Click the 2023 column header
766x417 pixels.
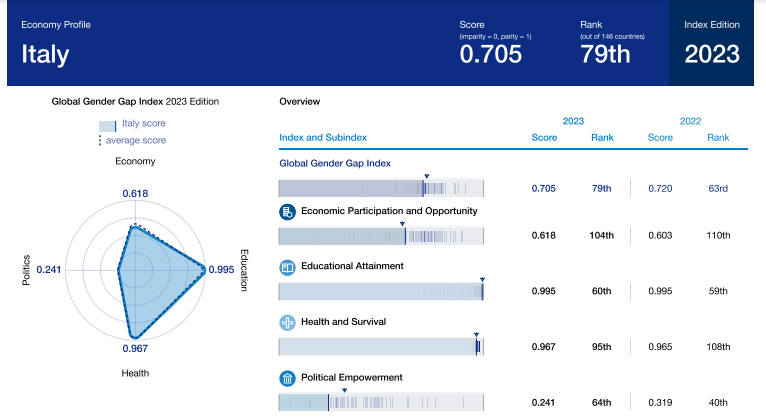573,120
